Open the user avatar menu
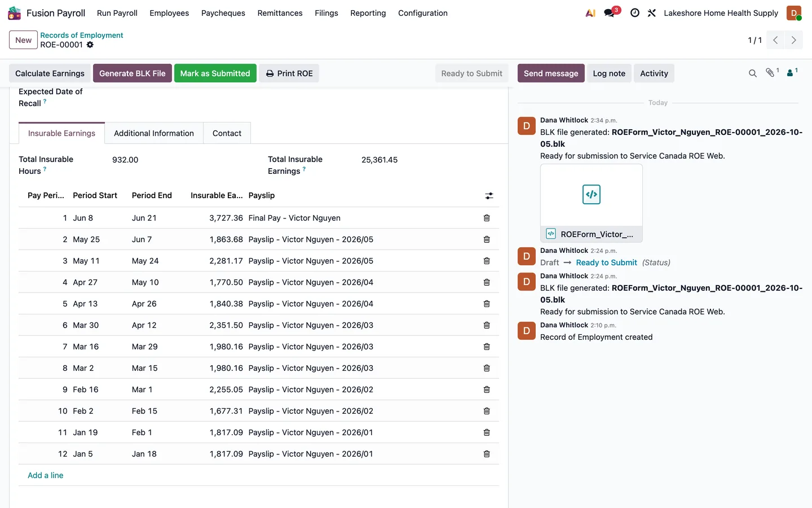The image size is (812, 508). point(794,13)
